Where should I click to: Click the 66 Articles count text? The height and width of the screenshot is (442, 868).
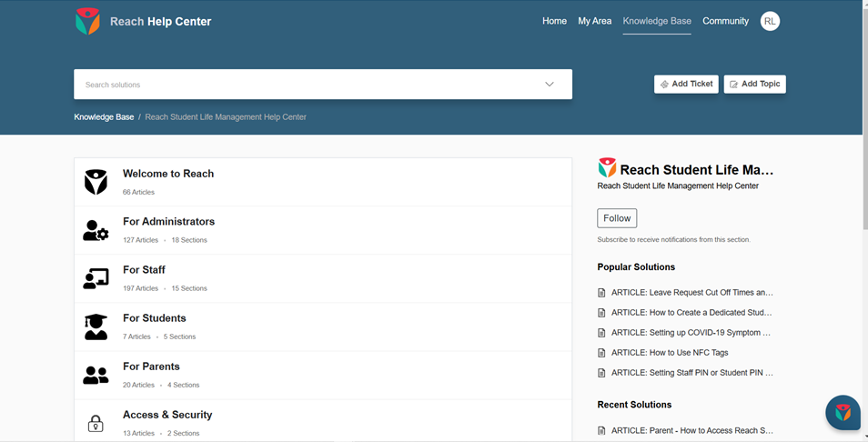(138, 192)
